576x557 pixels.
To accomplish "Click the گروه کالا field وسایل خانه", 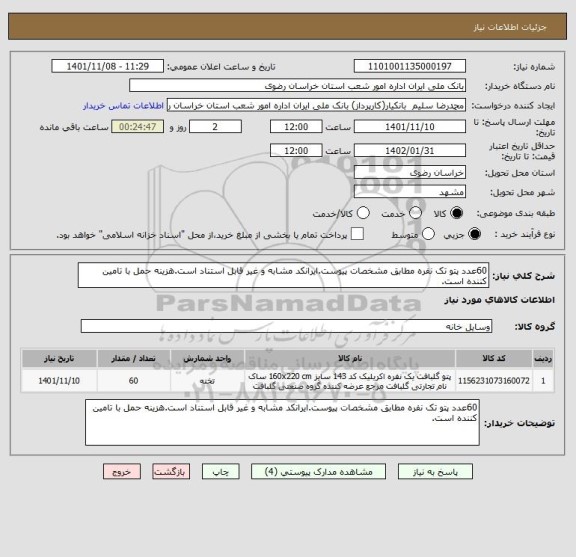I will [x=286, y=326].
